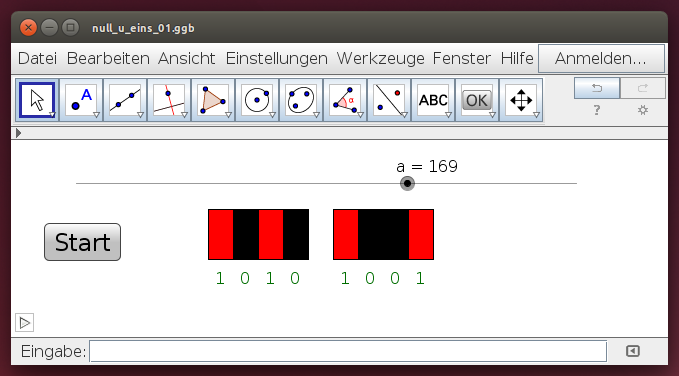The width and height of the screenshot is (679, 376).
Task: Pick the Polygon tool
Action: (x=213, y=100)
